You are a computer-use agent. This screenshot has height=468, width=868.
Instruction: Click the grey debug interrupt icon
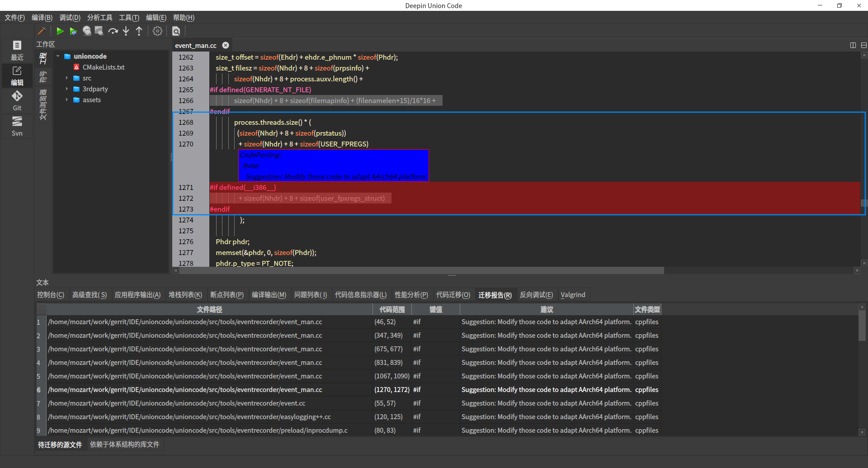coord(87,31)
